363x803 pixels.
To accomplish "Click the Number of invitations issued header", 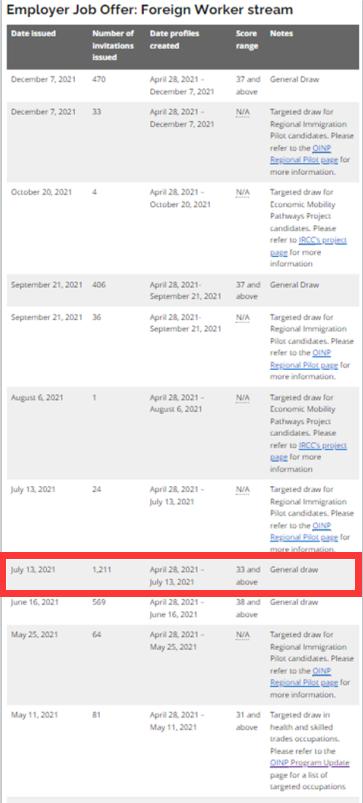I will click(113, 45).
